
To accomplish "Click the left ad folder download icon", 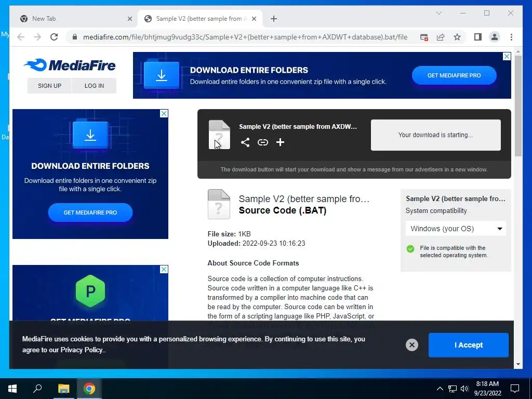I will tap(90, 135).
